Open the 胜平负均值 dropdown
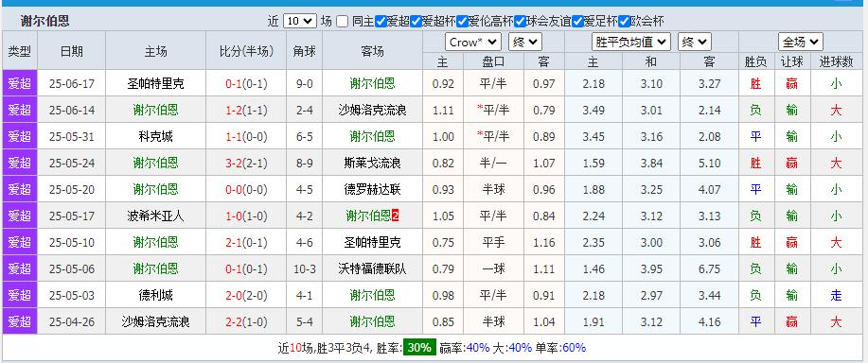The width and height of the screenshot is (868, 363). 631,42
